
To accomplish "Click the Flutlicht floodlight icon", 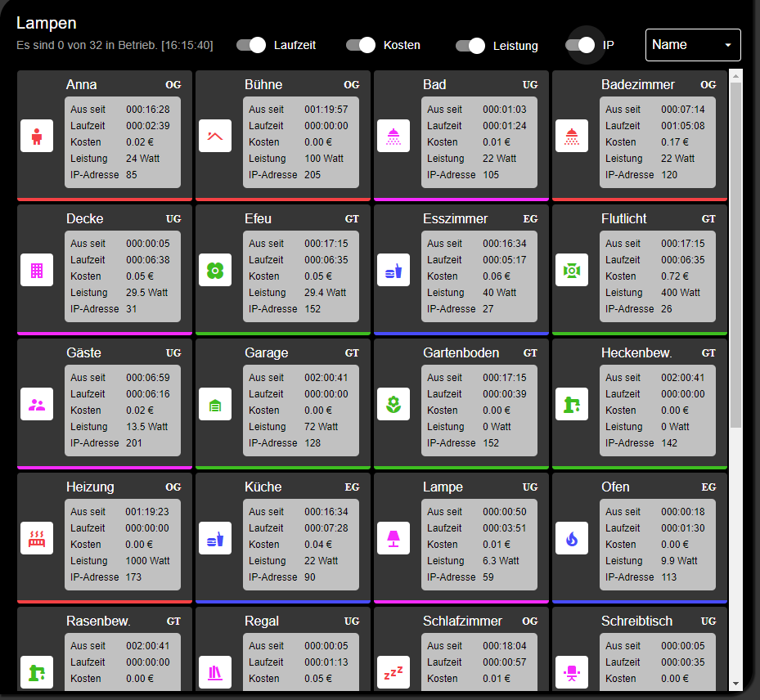I will pos(572,270).
